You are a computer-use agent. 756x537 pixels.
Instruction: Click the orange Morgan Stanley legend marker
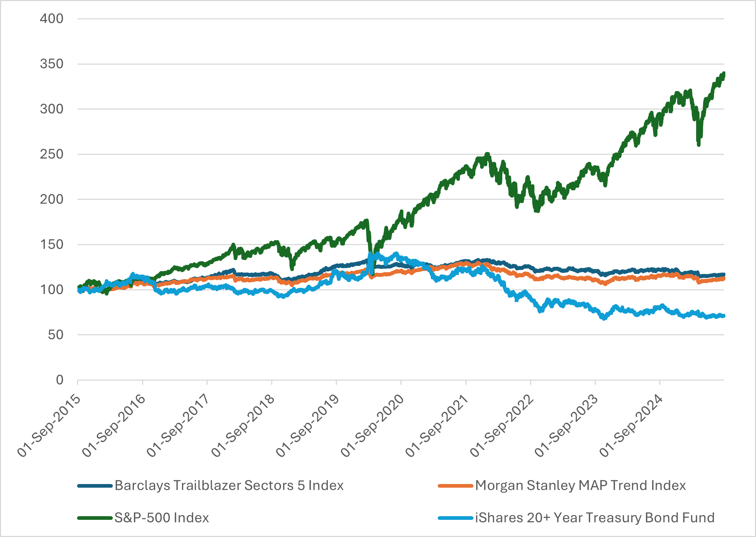[x=455, y=486]
